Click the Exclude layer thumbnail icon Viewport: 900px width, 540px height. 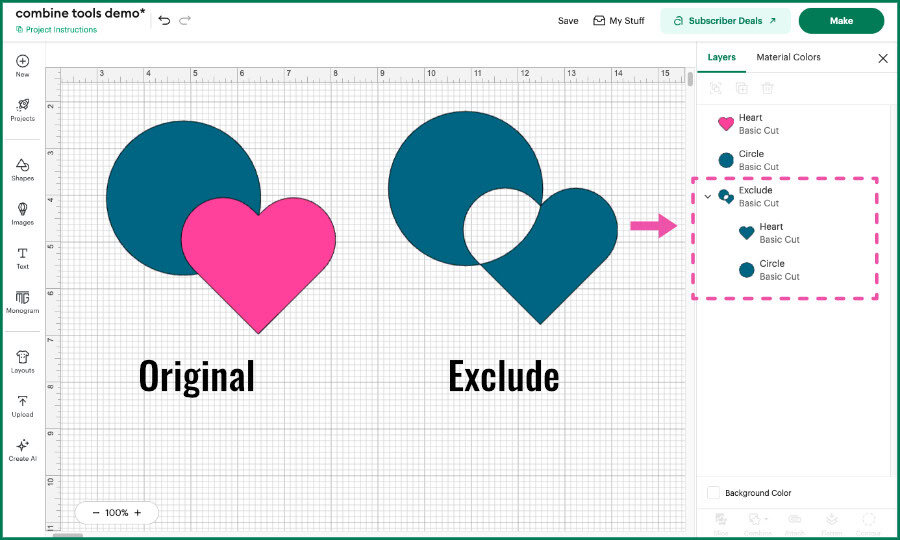[x=726, y=197]
